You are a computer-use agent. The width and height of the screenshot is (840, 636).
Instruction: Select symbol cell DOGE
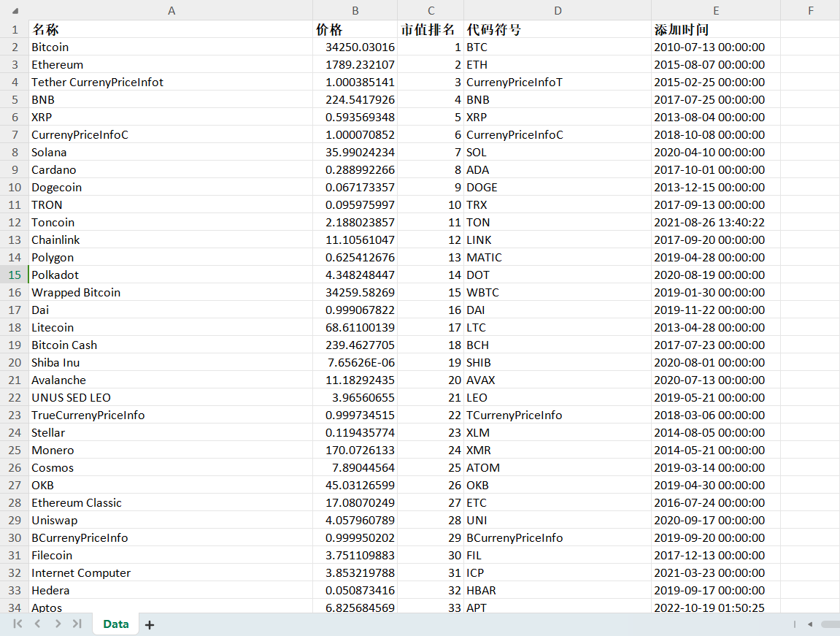pyautogui.click(x=558, y=188)
